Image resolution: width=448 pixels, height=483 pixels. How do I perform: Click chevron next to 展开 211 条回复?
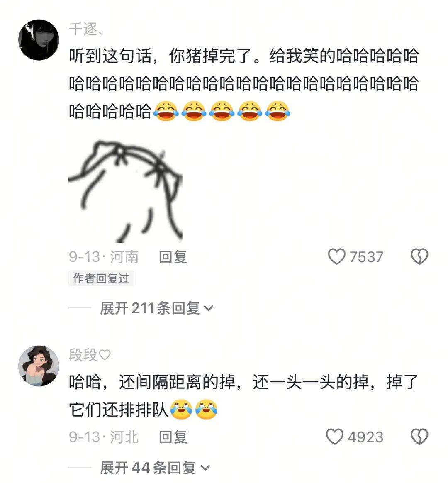209,309
